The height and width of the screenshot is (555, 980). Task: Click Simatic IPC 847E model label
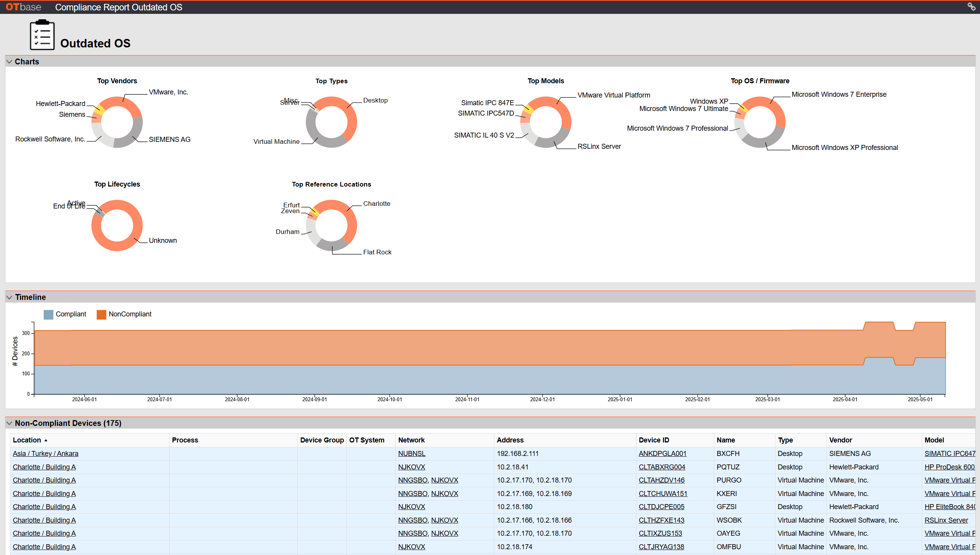point(487,103)
